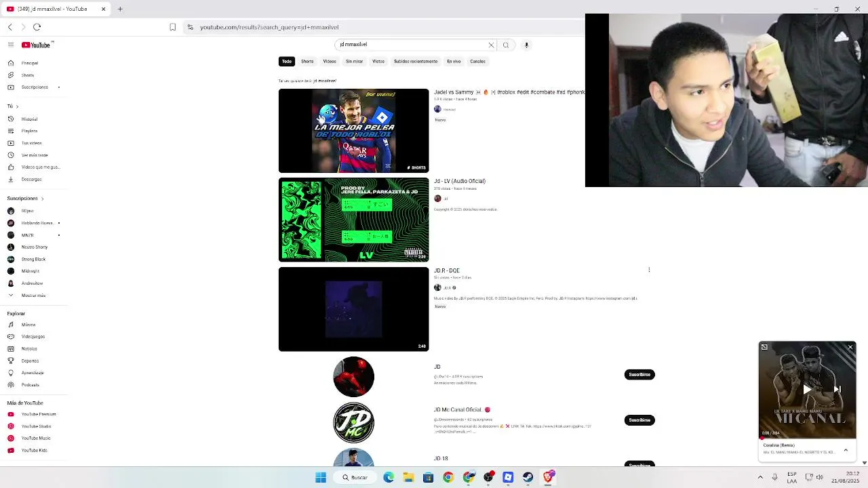Open YouTube Music link

(35, 438)
